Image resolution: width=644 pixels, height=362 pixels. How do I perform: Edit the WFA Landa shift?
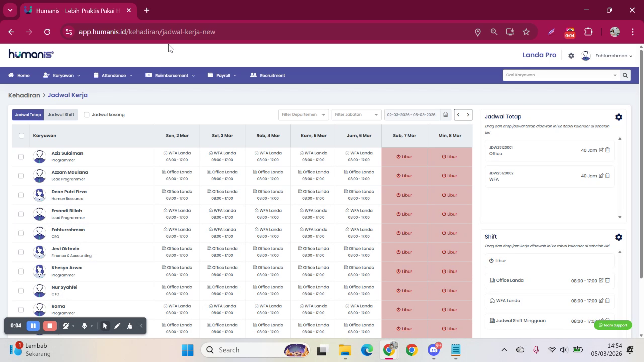tap(601, 301)
